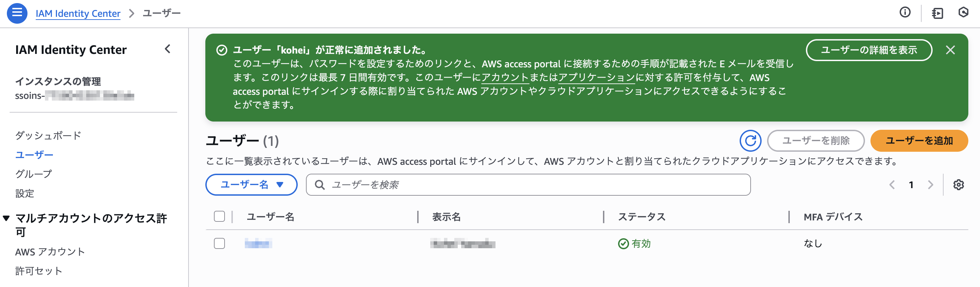Check the checkbox for the listed user row
Viewport: 980px width, 287px height.
pyautogui.click(x=220, y=244)
